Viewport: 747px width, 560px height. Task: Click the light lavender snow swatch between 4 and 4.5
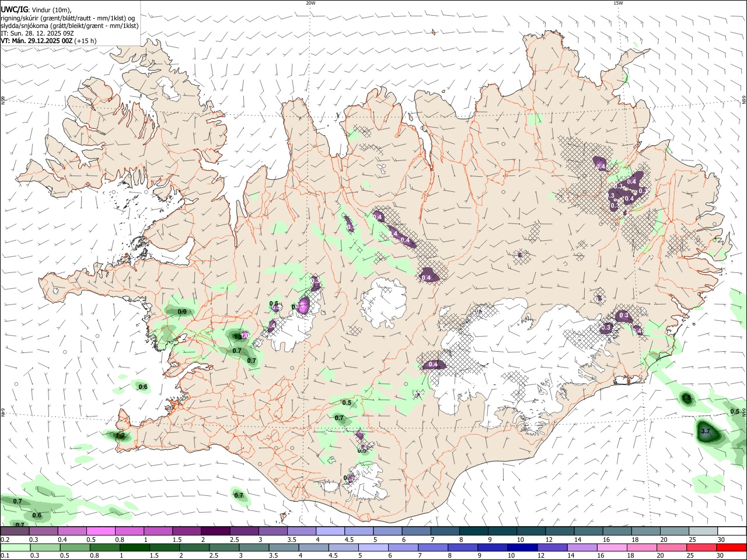[x=330, y=531]
